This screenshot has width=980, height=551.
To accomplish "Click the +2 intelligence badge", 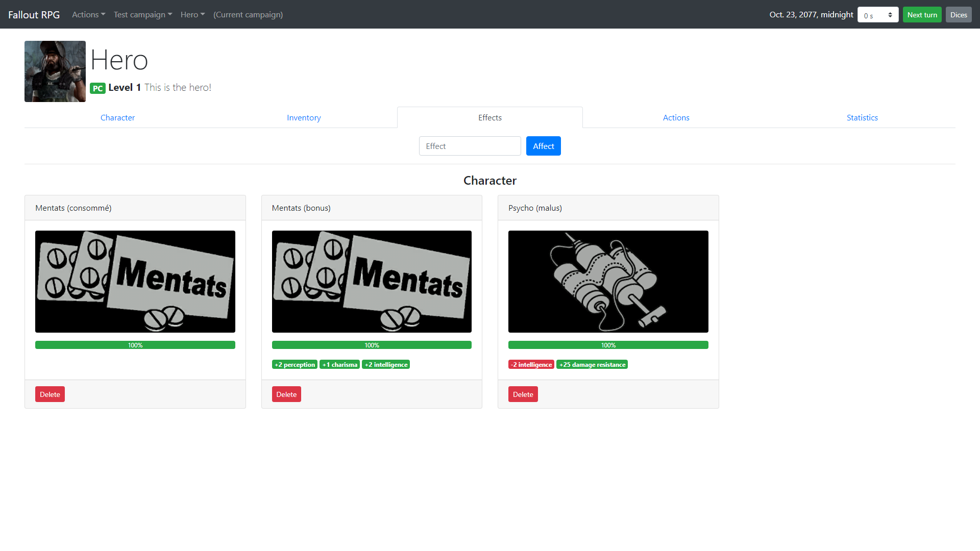I will tap(386, 364).
